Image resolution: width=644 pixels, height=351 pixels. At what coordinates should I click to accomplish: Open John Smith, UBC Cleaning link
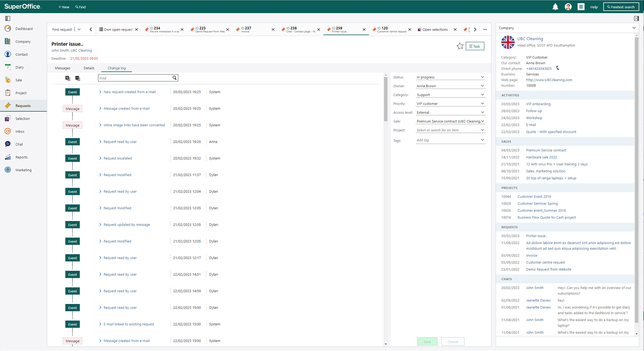coord(72,50)
